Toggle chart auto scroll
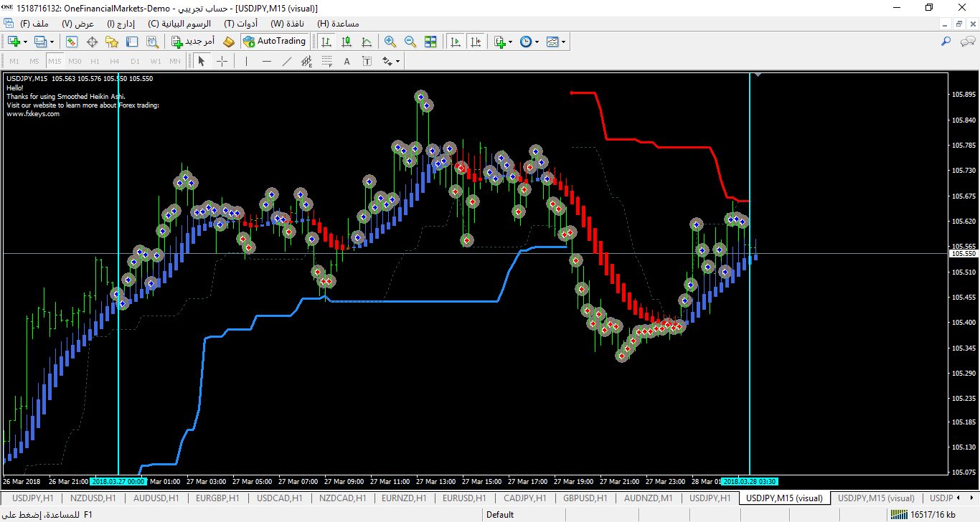The image size is (980, 522). point(455,42)
